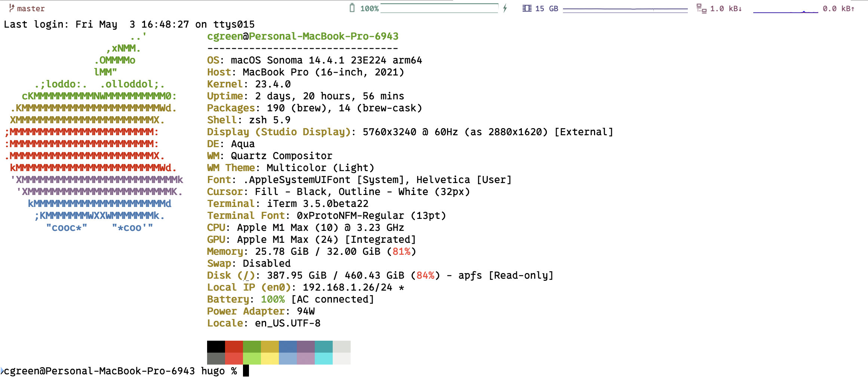Click the 100% battery percentage in status bar
Image resolution: width=868 pixels, height=387 pixels.
(369, 8)
